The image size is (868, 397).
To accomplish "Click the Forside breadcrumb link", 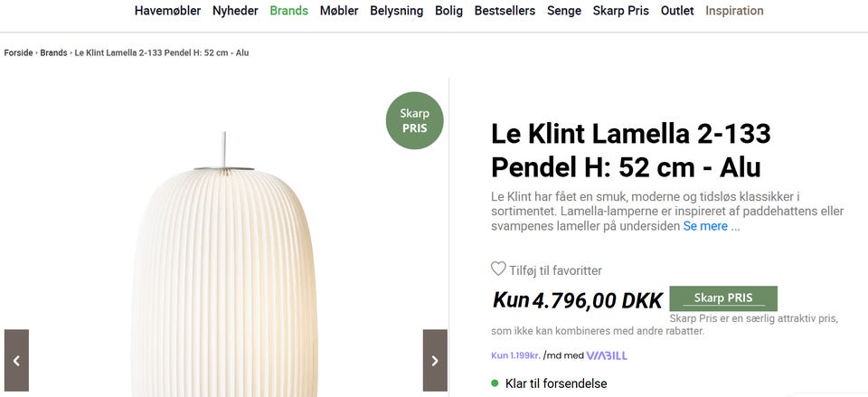I will 18,52.
